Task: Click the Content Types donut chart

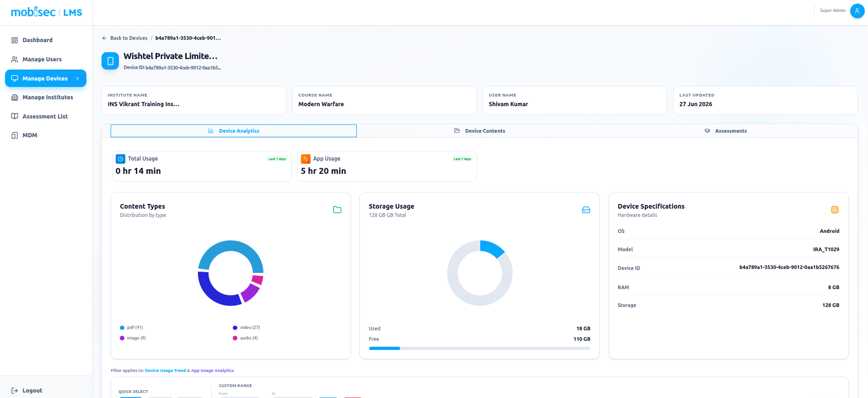Action: (231, 273)
